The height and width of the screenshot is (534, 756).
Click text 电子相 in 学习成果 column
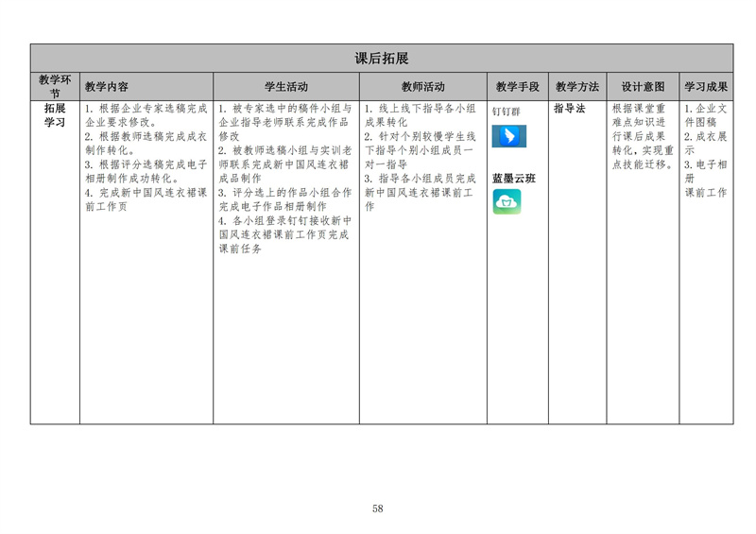712,164
